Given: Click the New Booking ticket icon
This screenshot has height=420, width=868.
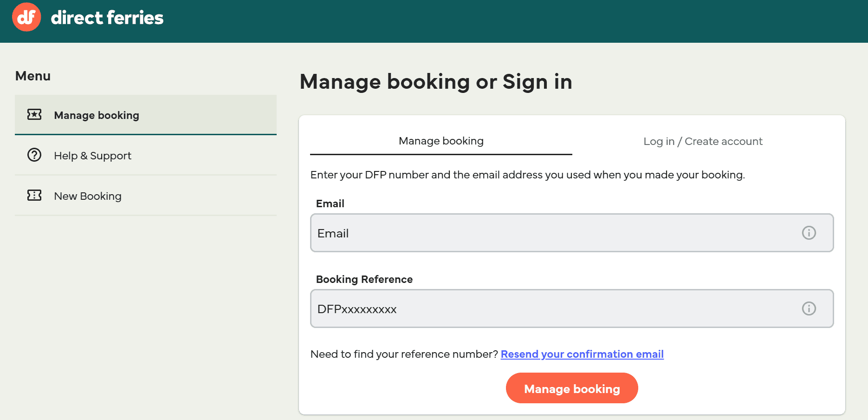Looking at the screenshot, I should [x=34, y=195].
